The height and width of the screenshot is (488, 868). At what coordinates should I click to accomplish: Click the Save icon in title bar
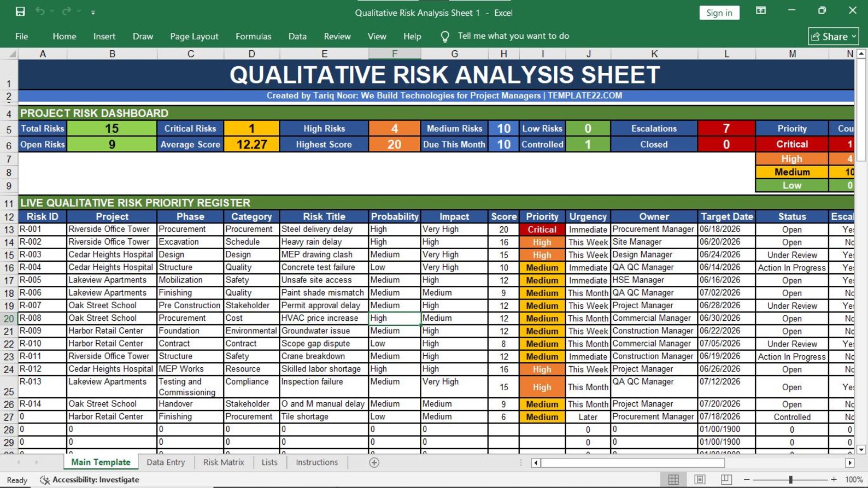pyautogui.click(x=20, y=11)
